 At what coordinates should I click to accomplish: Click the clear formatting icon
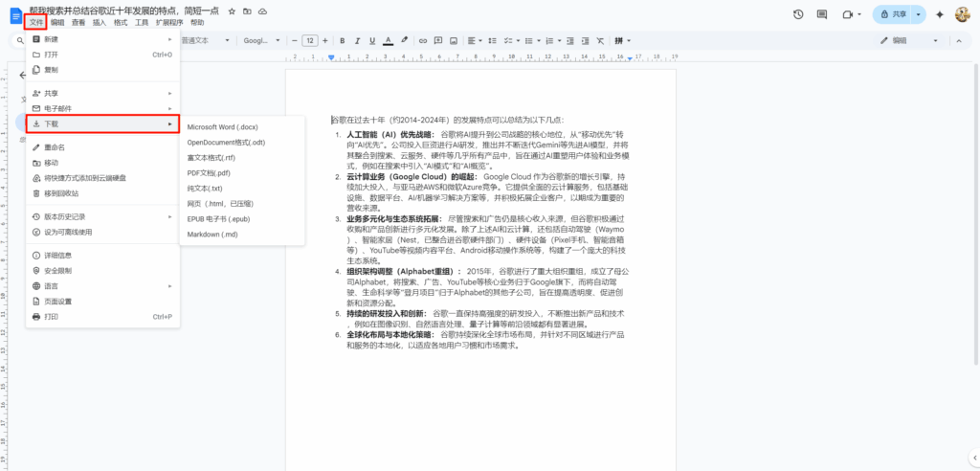[601, 40]
